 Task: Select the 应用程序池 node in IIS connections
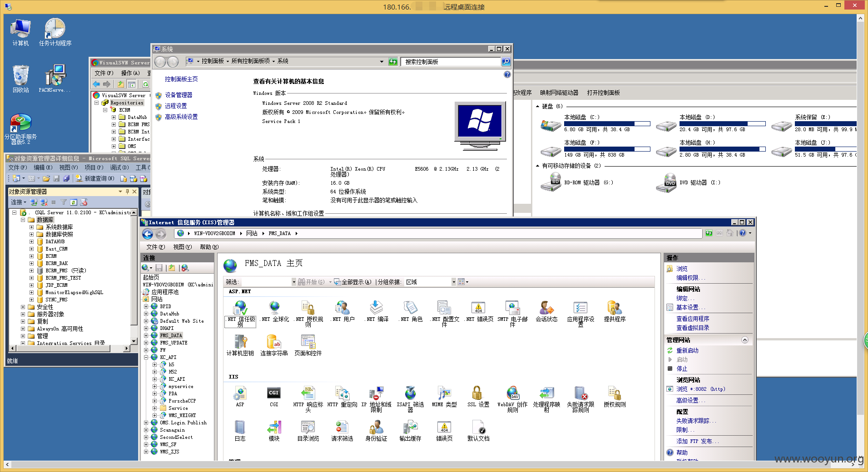coord(165,292)
